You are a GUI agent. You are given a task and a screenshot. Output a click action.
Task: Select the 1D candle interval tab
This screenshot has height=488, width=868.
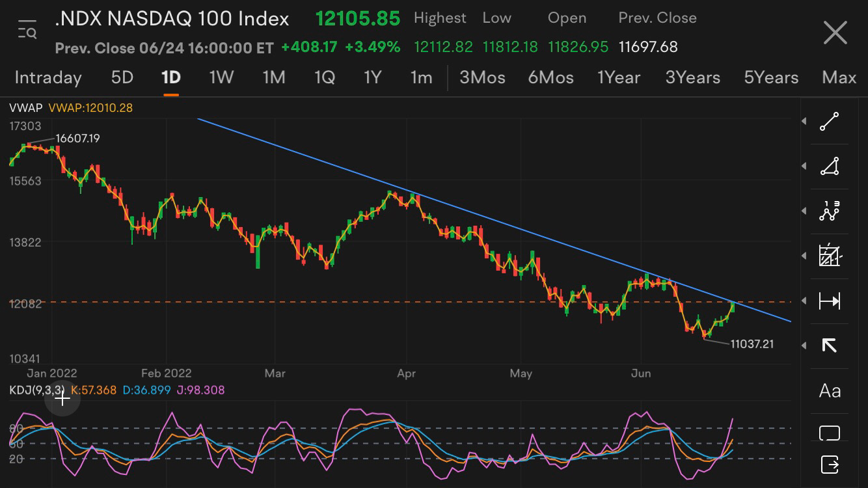click(x=170, y=77)
